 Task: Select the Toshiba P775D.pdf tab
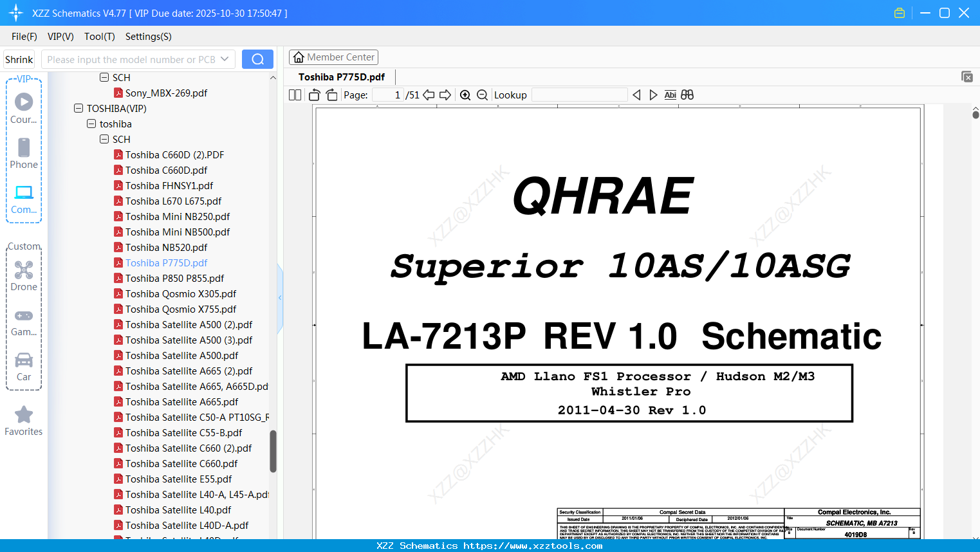[x=342, y=77]
